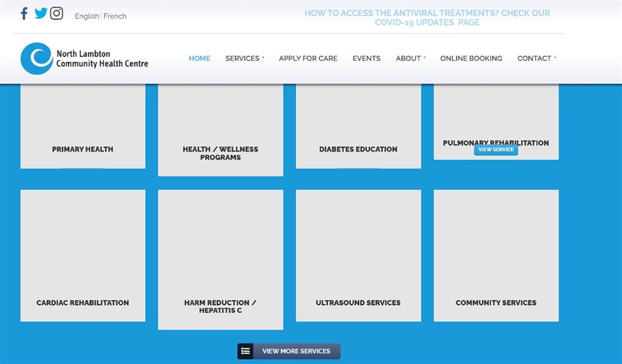
Task: Switch site language to English
Action: pyautogui.click(x=87, y=16)
